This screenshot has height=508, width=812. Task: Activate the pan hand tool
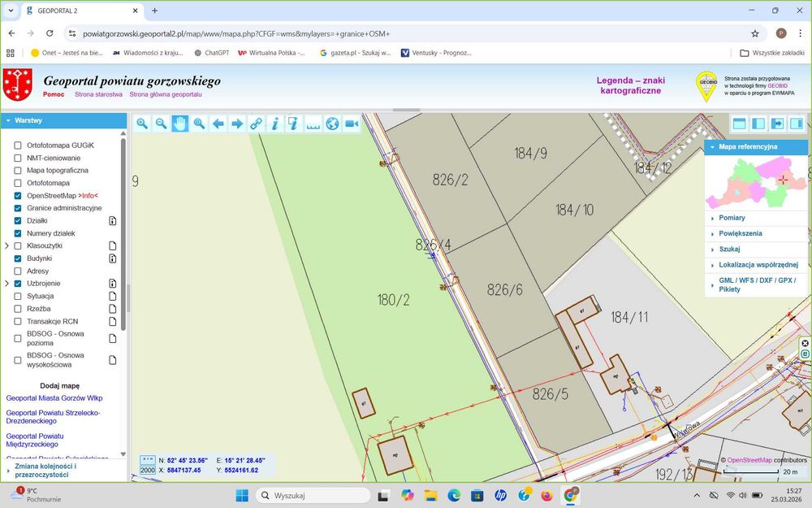pyautogui.click(x=179, y=124)
